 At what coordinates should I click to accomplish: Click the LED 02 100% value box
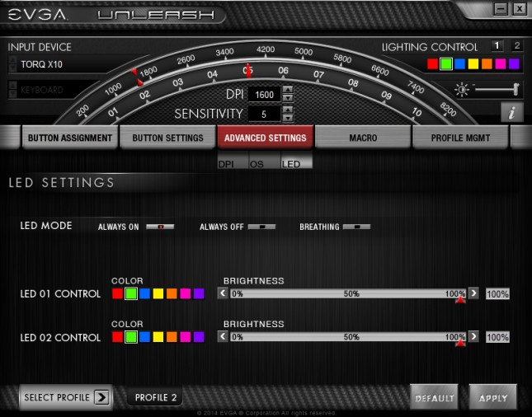[497, 337]
